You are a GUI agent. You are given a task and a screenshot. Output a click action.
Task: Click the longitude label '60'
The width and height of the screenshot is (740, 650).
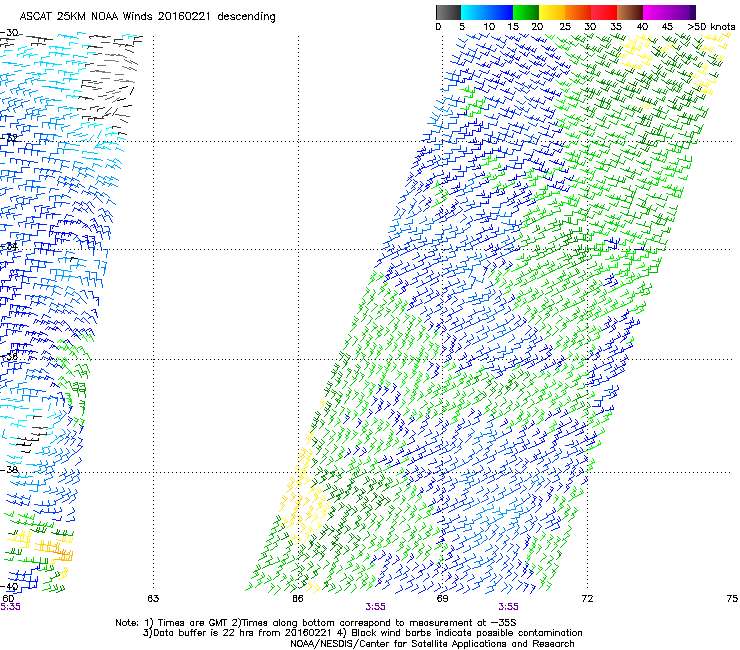click(8, 599)
